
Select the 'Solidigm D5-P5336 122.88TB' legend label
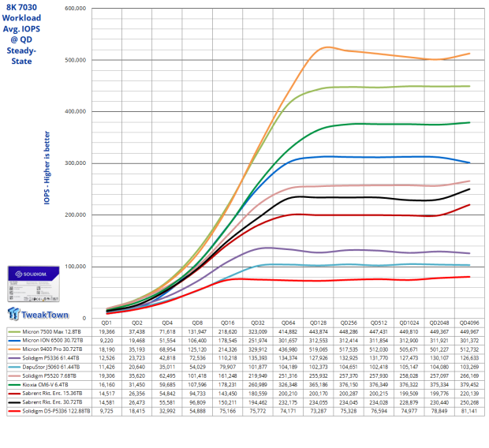point(56,411)
